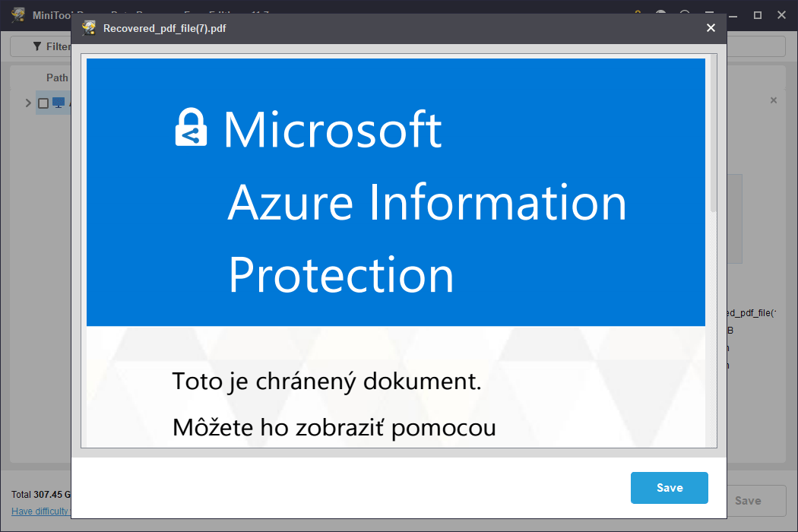
Task: Click the Filter funnel icon
Action: point(37,46)
